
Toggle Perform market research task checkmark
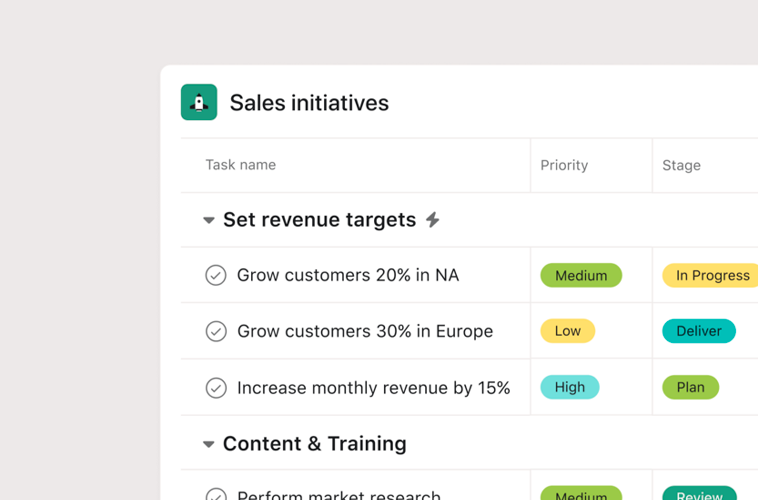[x=216, y=494]
